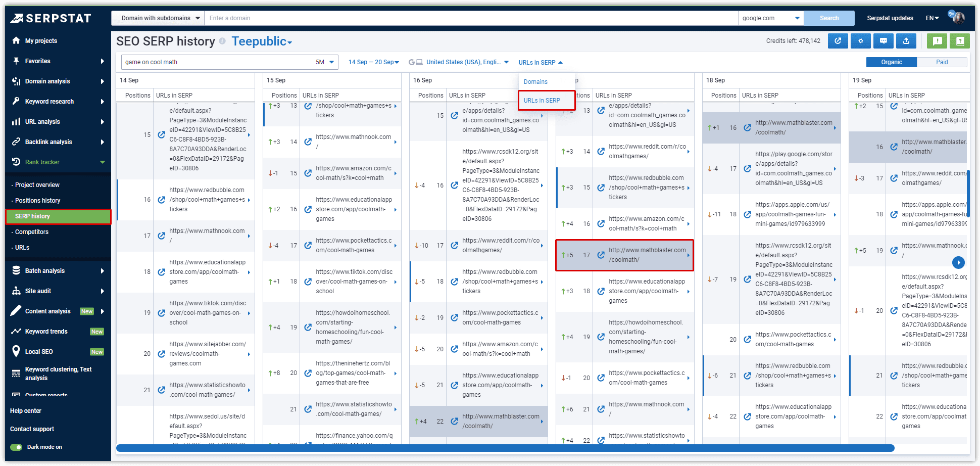Screen dimensions: 980x466
Task: Click the URL analysis bar chart icon
Action: coord(16,121)
